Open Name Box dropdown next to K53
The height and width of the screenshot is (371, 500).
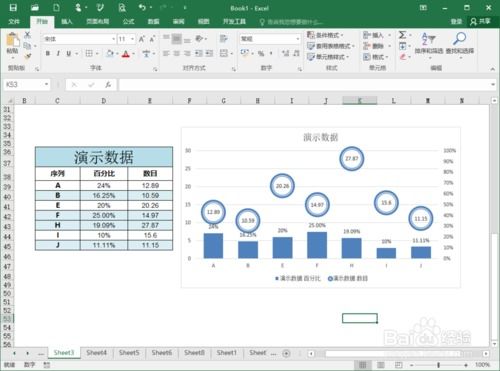pos(46,84)
